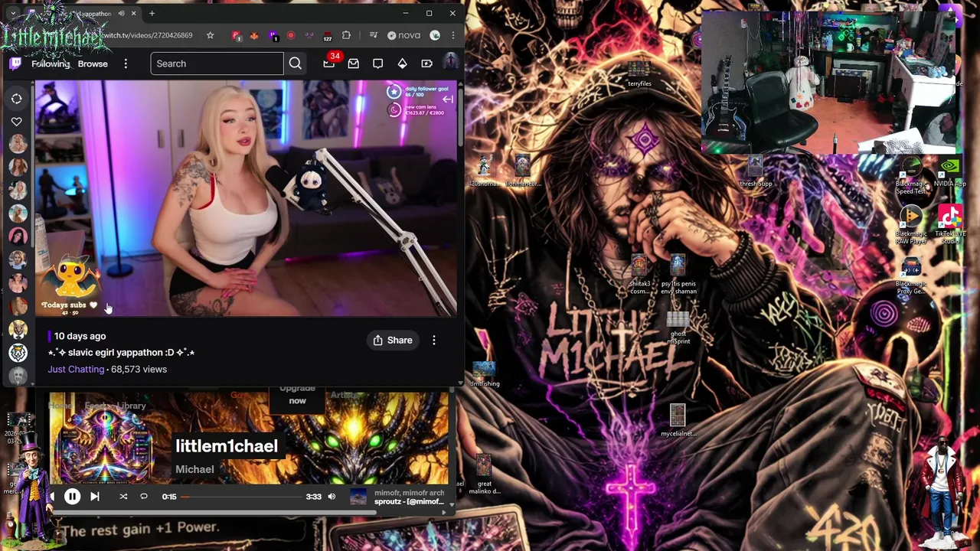
Task: Click the heart followed-channels sidebar icon
Action: (16, 121)
